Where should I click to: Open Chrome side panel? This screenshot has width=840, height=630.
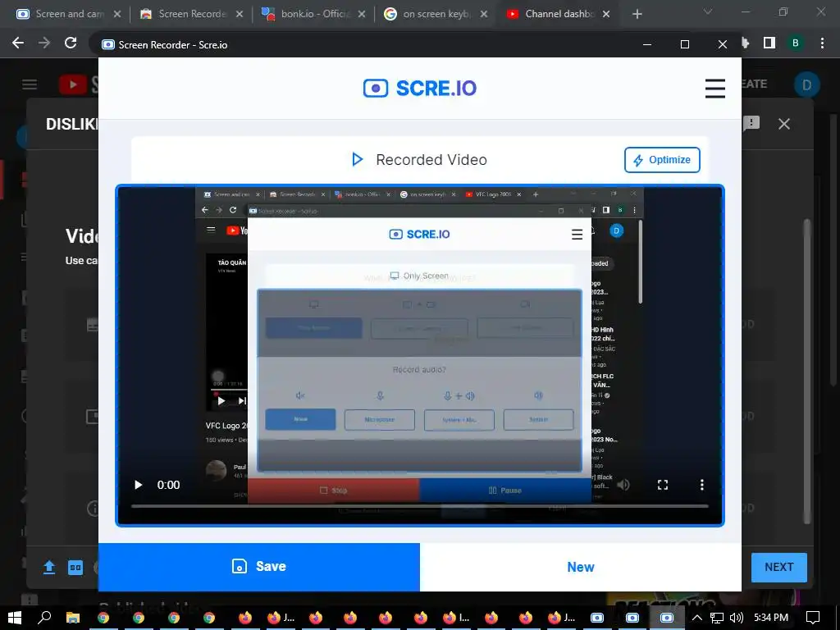[x=769, y=43]
